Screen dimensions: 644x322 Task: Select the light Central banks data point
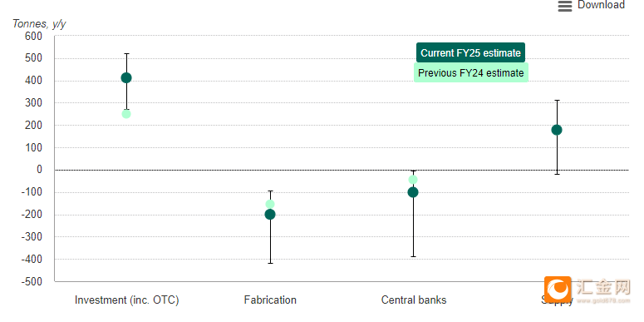[413, 180]
